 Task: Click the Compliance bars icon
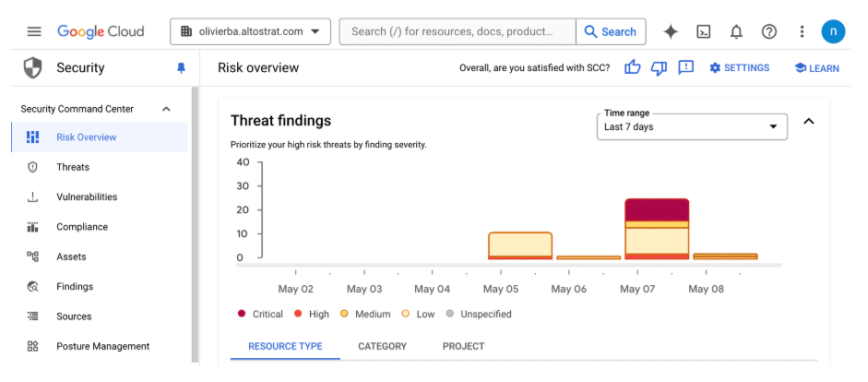pos(32,227)
